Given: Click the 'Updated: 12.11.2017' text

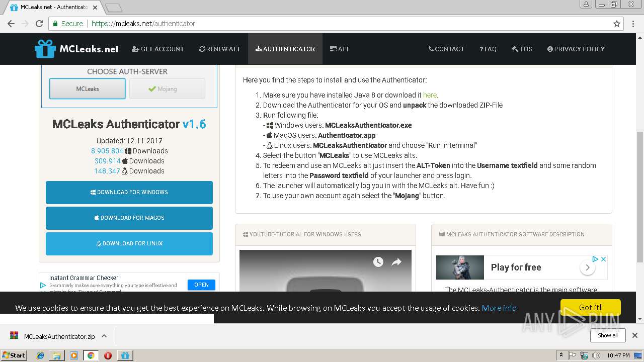Looking at the screenshot, I should click(129, 141).
